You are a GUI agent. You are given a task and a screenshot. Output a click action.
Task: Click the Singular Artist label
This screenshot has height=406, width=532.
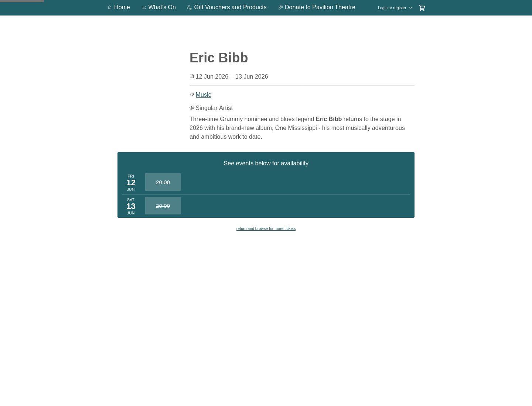click(x=214, y=108)
